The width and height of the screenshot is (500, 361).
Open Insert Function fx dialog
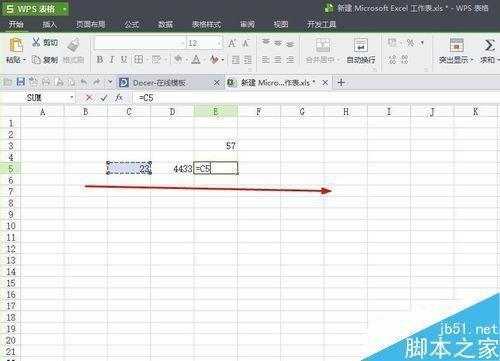[119, 98]
